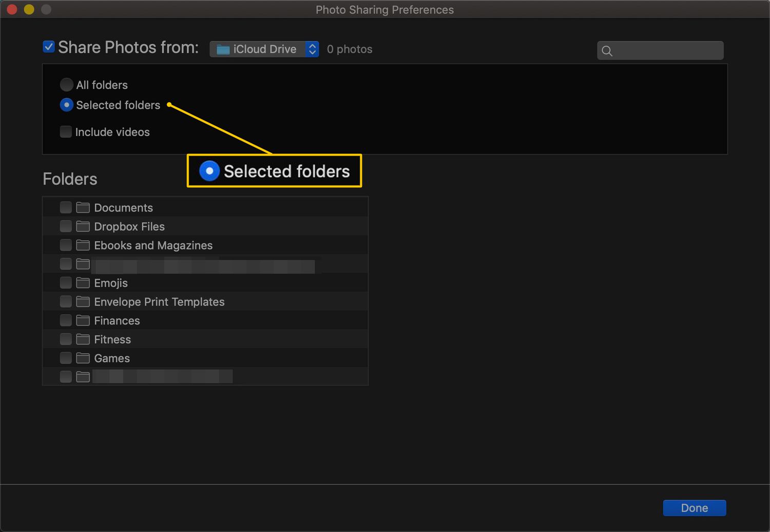Close the Photo Sharing Preferences window
This screenshot has width=770, height=532.
[x=12, y=9]
